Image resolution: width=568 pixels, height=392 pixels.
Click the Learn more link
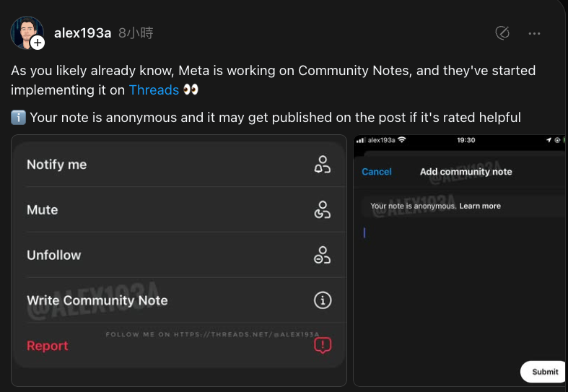point(480,206)
